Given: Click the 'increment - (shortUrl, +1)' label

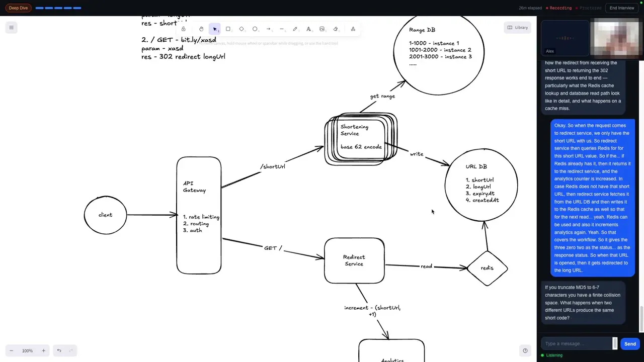Looking at the screenshot, I should click(x=372, y=311).
